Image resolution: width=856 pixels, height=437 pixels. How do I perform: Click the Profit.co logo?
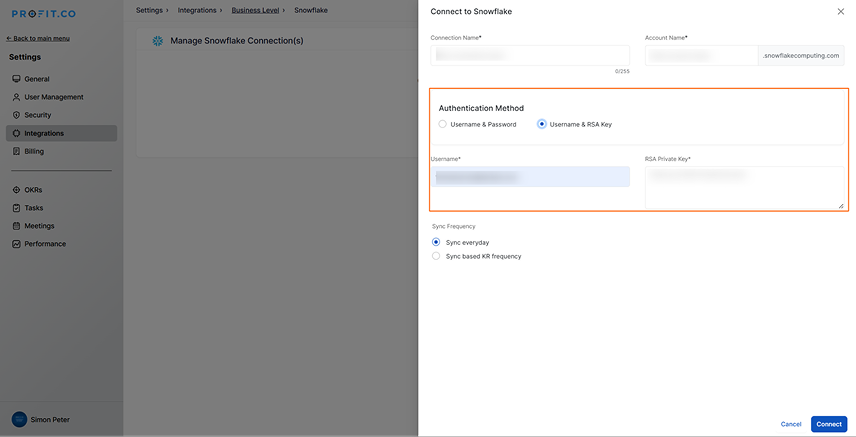pyautogui.click(x=44, y=14)
